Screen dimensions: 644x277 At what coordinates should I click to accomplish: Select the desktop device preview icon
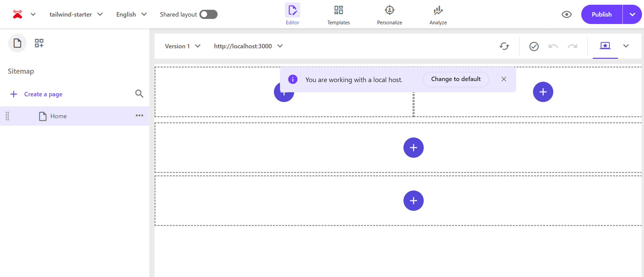pyautogui.click(x=605, y=46)
